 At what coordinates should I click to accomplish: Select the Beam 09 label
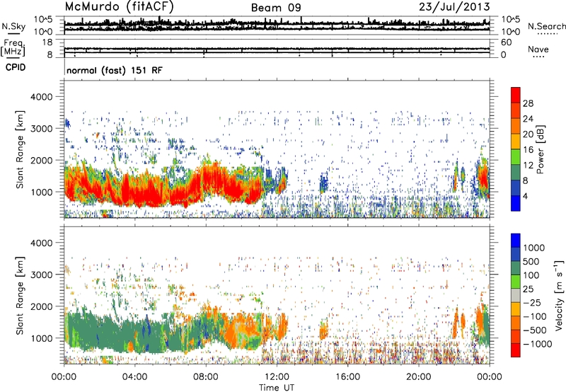276,8
